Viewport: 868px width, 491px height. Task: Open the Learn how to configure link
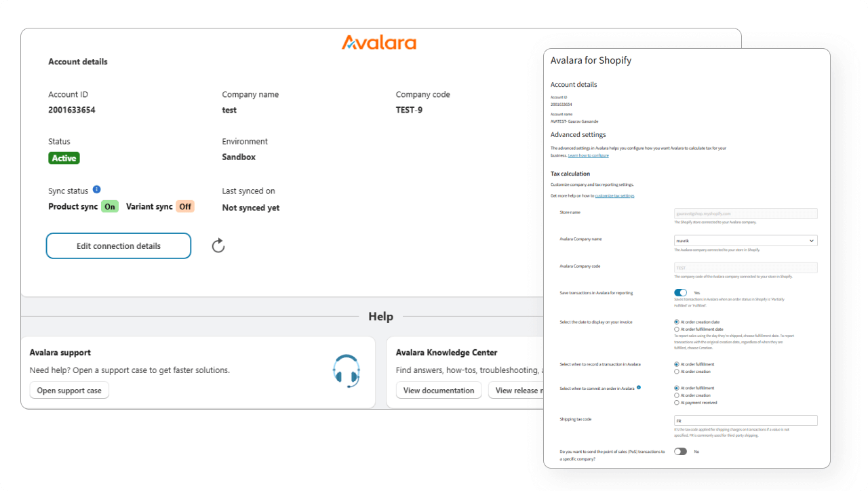pos(588,155)
